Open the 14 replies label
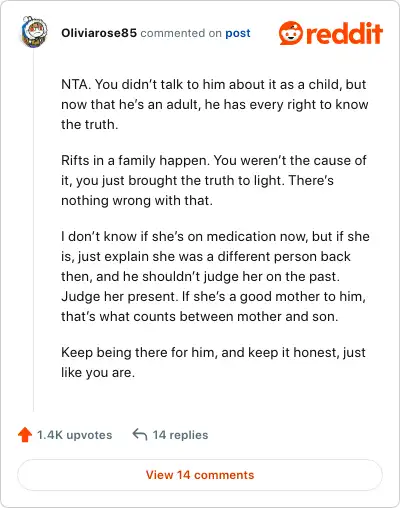 180,435
